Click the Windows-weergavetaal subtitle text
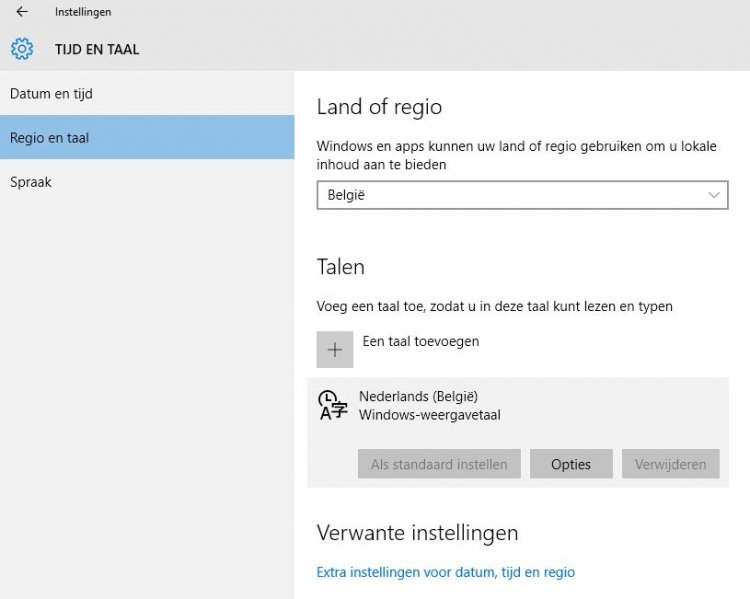750x599 pixels. (x=429, y=414)
